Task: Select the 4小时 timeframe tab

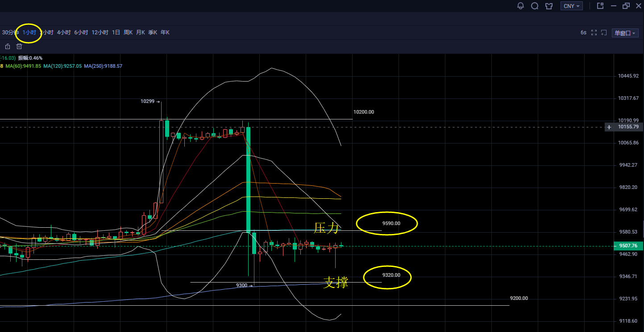Action: [x=64, y=33]
